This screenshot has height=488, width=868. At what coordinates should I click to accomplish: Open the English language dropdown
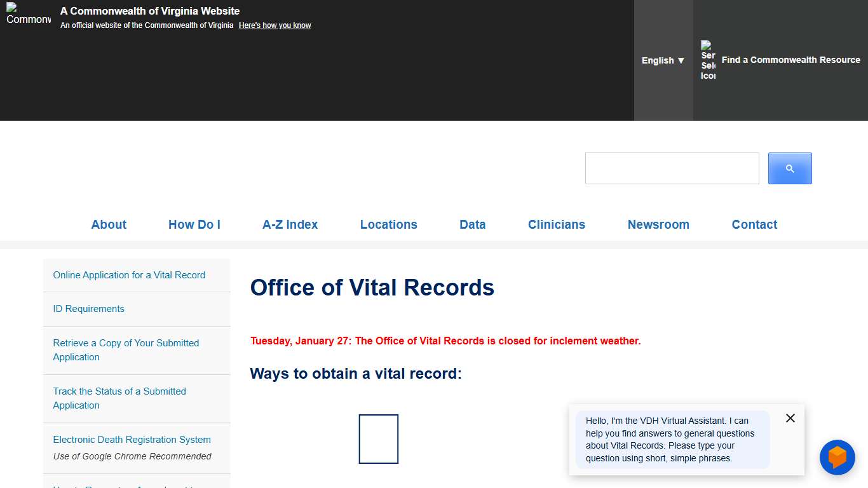[662, 60]
